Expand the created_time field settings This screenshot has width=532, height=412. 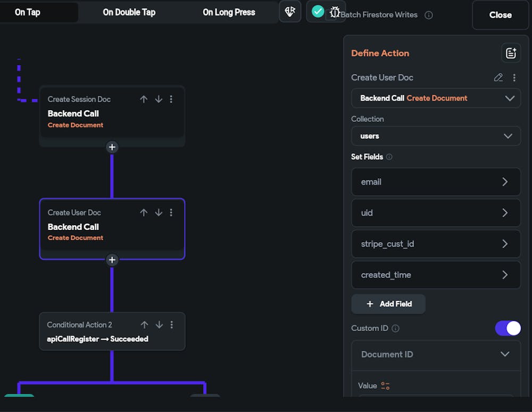pos(436,275)
